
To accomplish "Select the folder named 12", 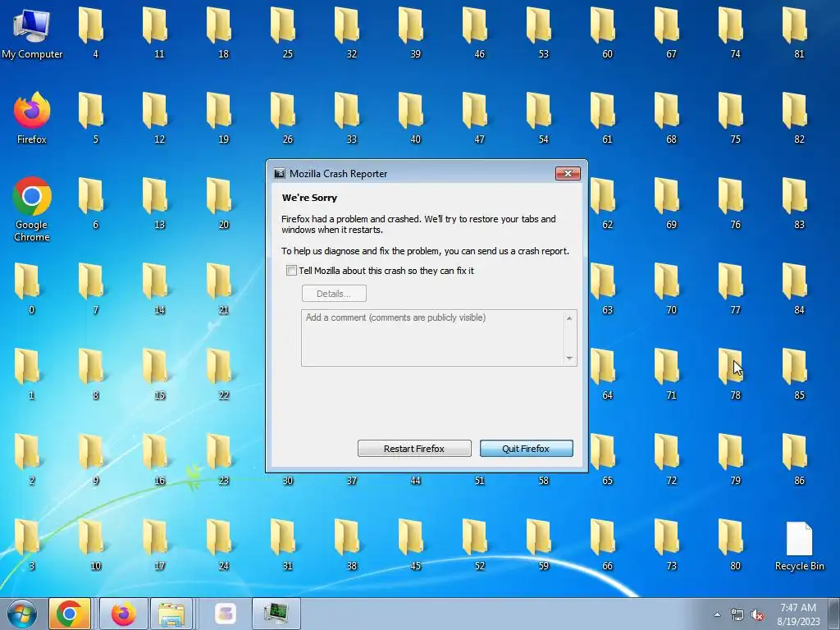I will 156,118.
